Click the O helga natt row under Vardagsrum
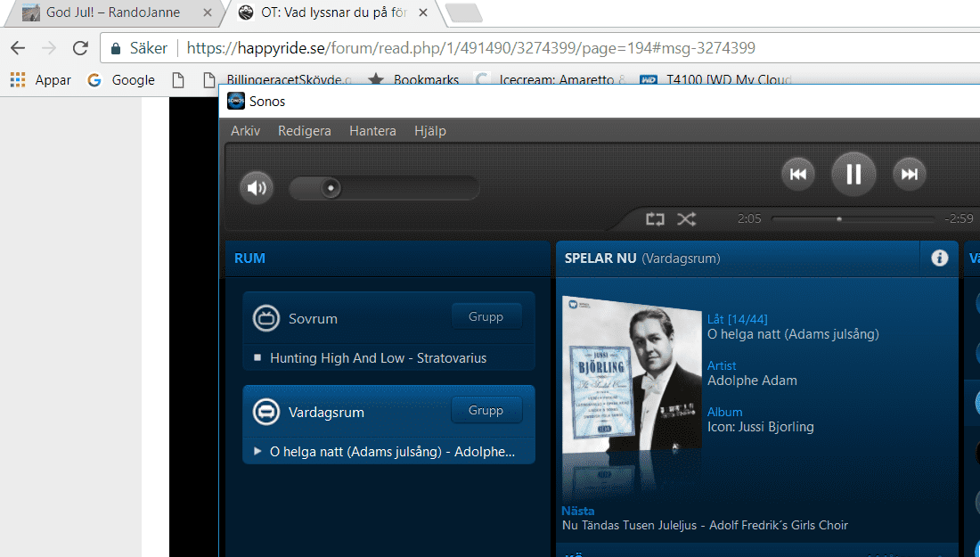This screenshot has height=557, width=980. (x=388, y=451)
